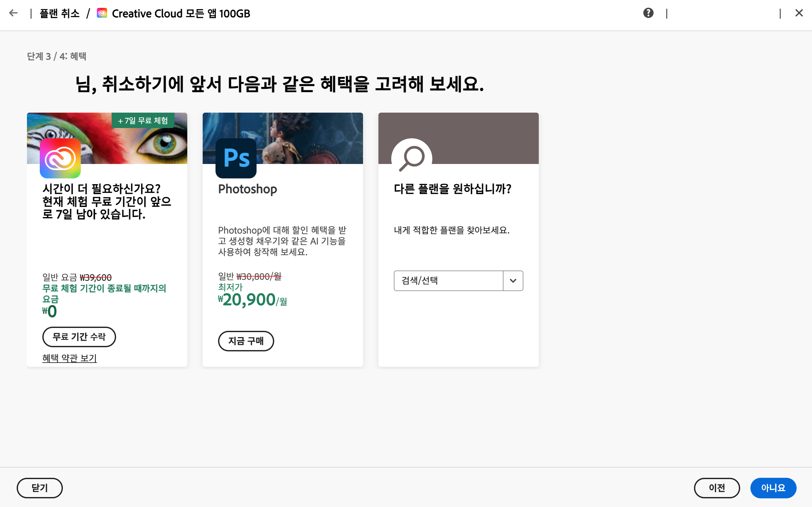The image size is (812, 507).
Task: Click the Creative Cloud logo in header
Action: coord(102,13)
